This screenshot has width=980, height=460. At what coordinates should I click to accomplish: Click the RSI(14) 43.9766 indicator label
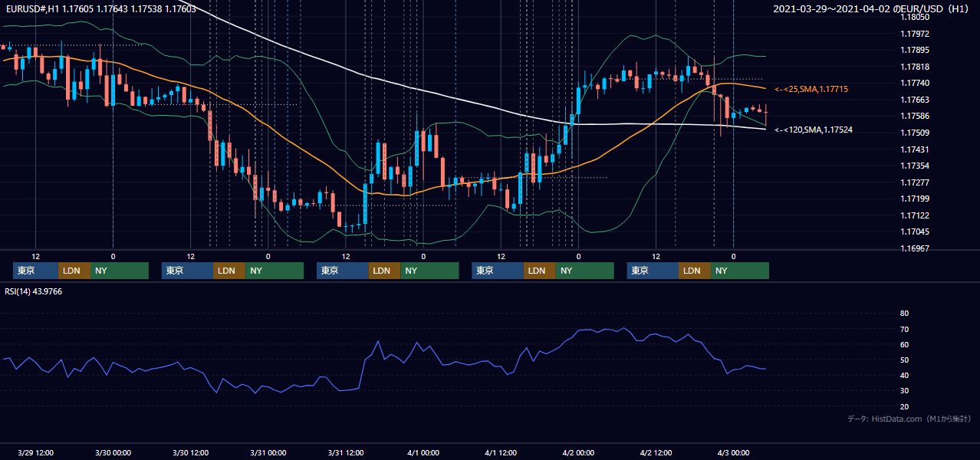tap(34, 291)
